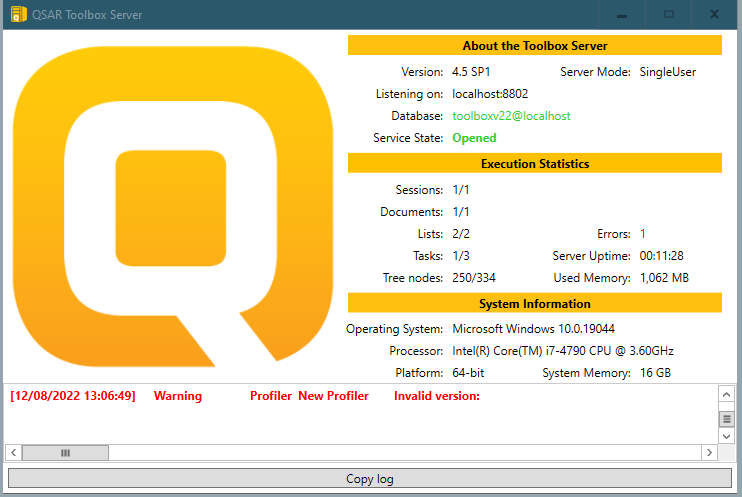The image size is (742, 497).
Task: Click the 'Profiler New Profiler' log text
Action: tap(309, 396)
